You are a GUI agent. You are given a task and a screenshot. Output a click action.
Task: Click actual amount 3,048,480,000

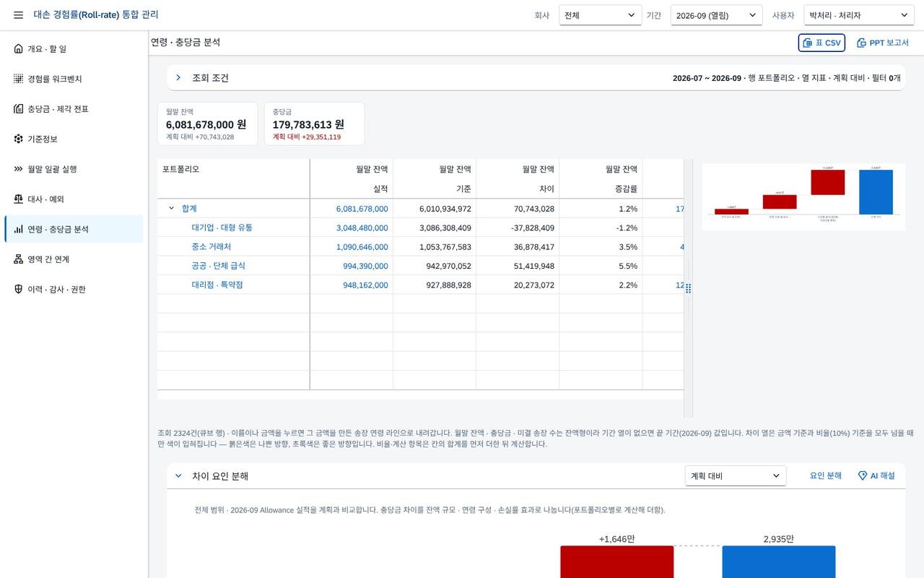362,228
